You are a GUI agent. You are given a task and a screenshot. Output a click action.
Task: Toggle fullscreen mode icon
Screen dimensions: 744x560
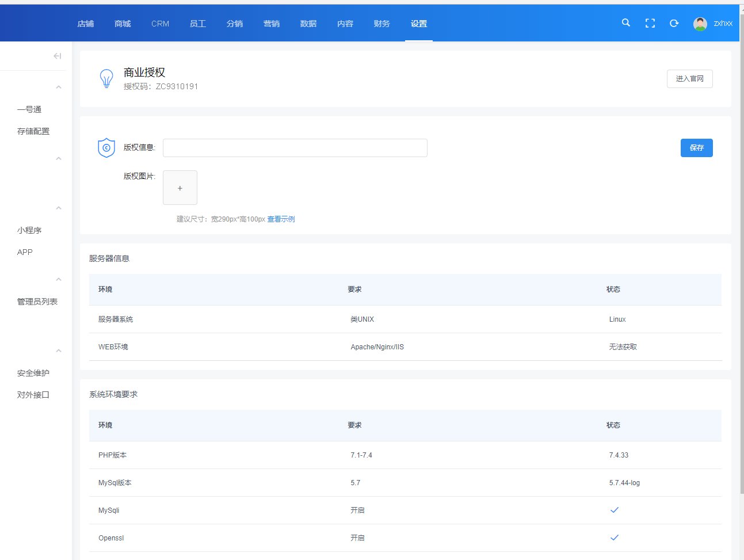[x=650, y=23]
